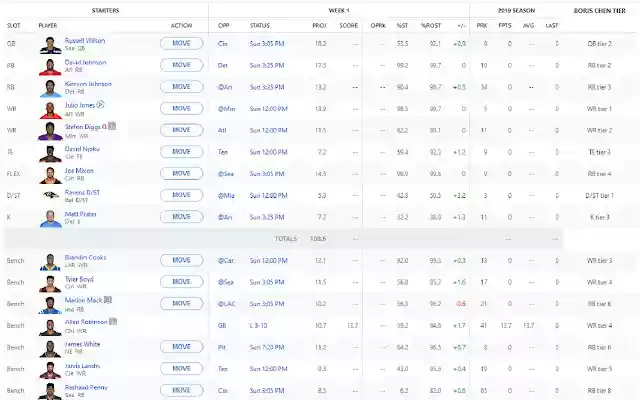Screen dimensions: 640x400
Task: Click MOVE next to Julio Jones
Action: [182, 108]
